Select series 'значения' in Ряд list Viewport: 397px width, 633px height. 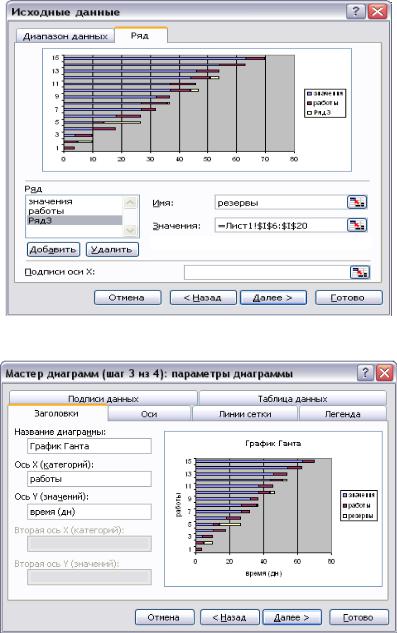74,201
